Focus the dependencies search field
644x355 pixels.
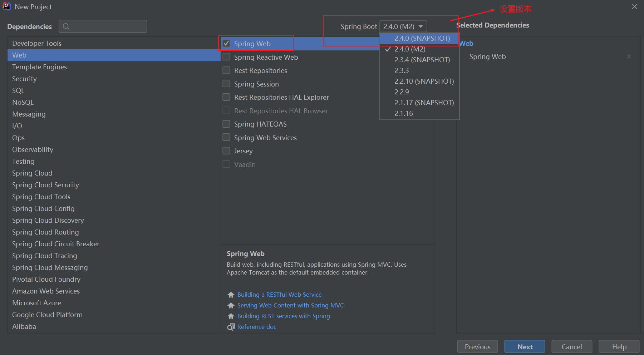(x=103, y=26)
